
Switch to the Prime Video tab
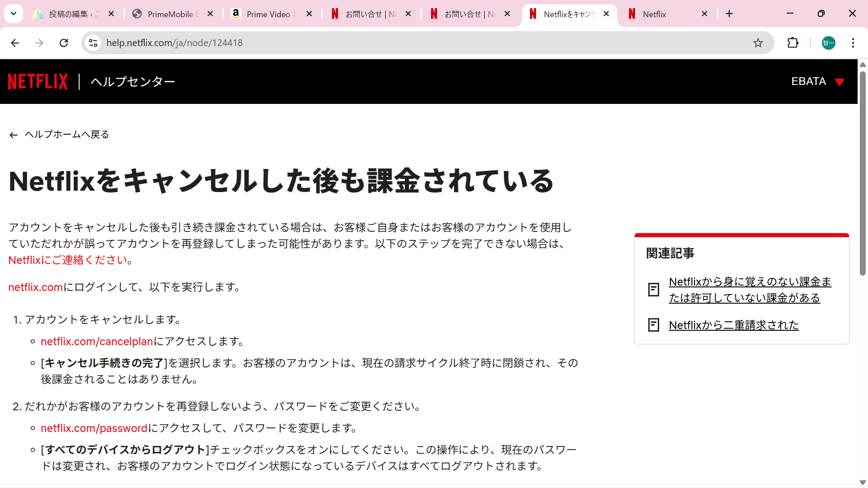click(268, 14)
